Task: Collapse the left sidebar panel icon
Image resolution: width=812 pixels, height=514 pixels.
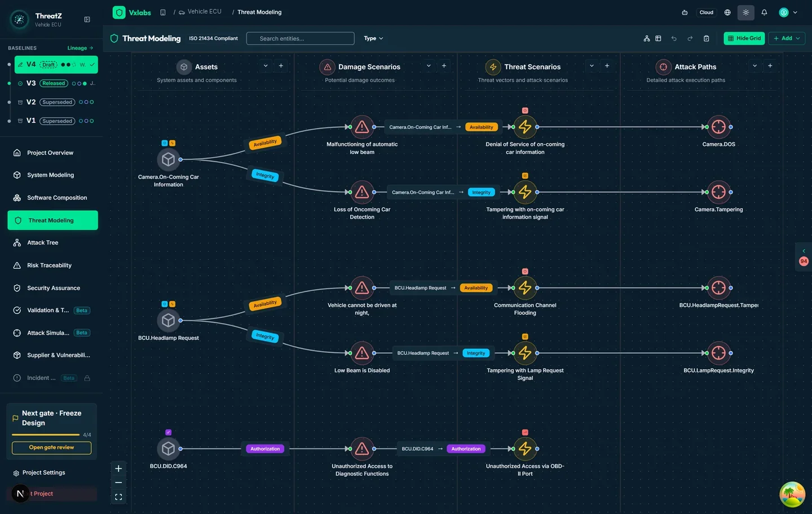Action: tap(87, 20)
